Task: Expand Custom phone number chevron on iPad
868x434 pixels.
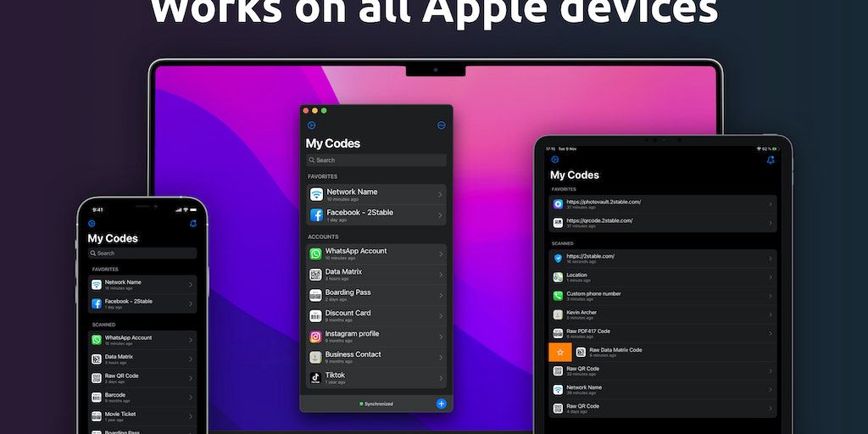Action: [770, 296]
